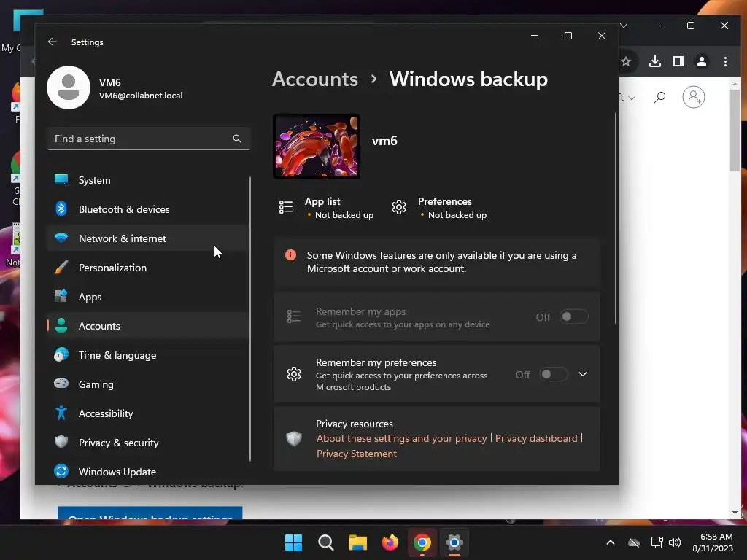Click the Privacy resources shield icon
747x560 pixels.
pyautogui.click(x=294, y=438)
